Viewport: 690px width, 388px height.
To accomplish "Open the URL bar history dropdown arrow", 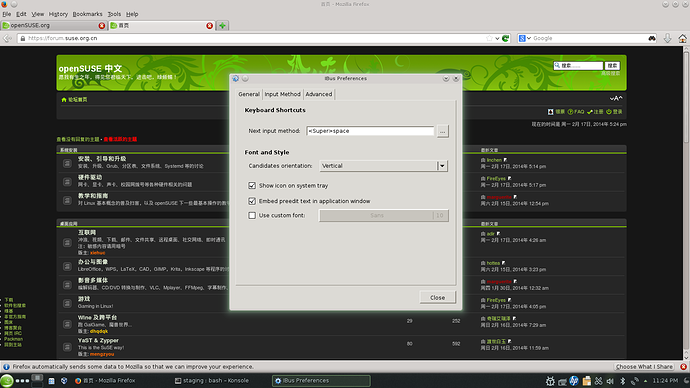I will (497, 38).
